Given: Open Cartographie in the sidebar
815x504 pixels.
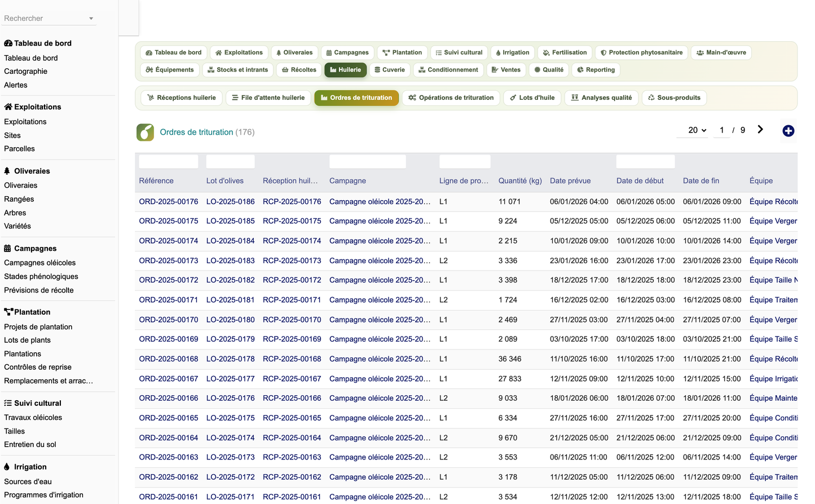Looking at the screenshot, I should click(26, 72).
